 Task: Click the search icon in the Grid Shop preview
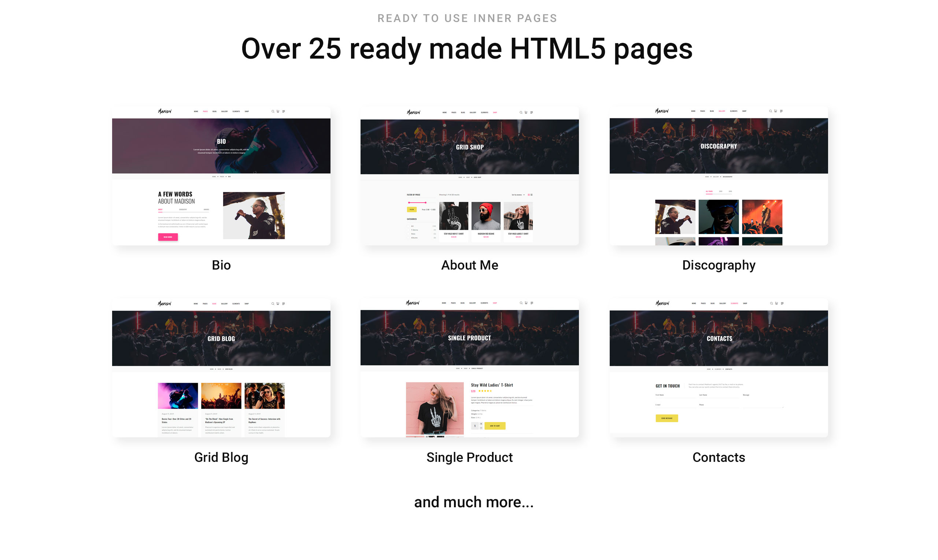522,113
